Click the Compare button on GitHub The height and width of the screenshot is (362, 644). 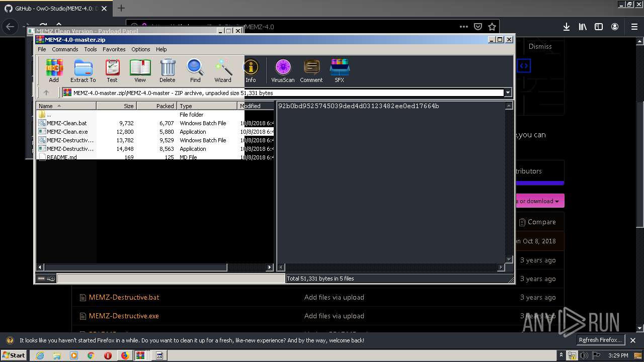[x=537, y=222]
